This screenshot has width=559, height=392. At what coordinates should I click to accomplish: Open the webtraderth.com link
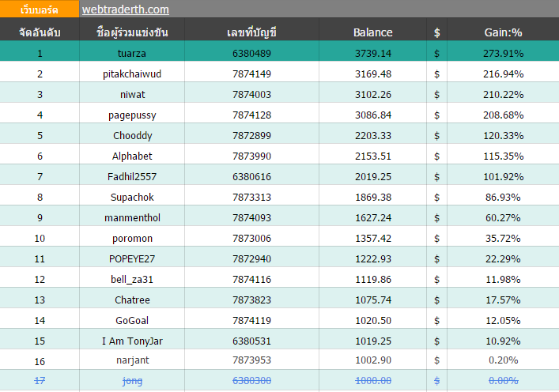pos(126,9)
